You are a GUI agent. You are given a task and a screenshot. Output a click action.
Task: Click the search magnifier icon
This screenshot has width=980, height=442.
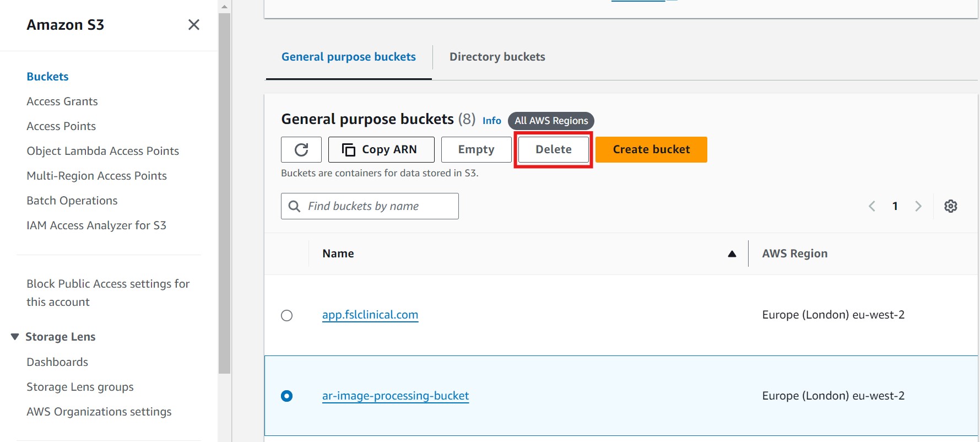[294, 206]
